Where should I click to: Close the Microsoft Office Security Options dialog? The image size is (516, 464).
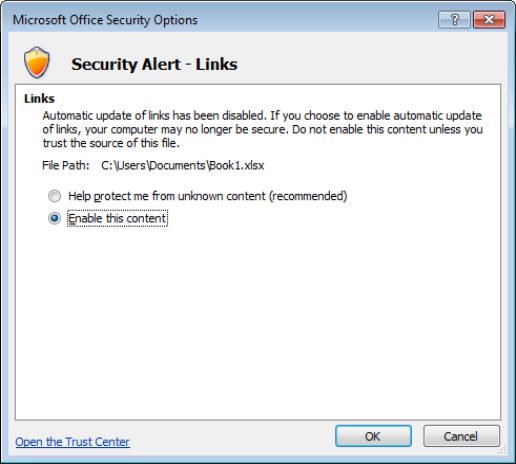pyautogui.click(x=489, y=20)
